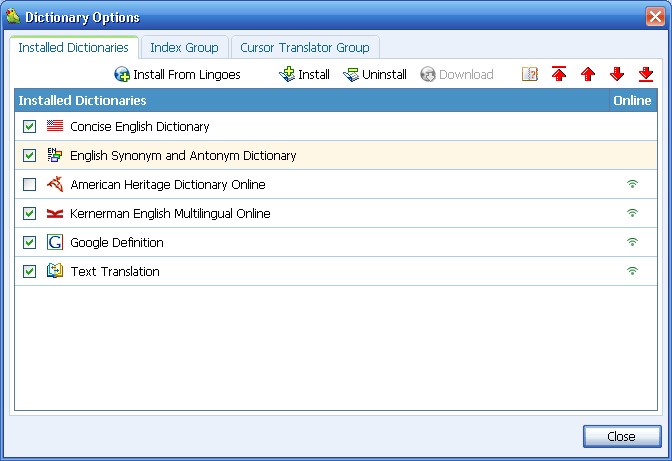
Task: Move selected dictionary to top
Action: click(559, 75)
